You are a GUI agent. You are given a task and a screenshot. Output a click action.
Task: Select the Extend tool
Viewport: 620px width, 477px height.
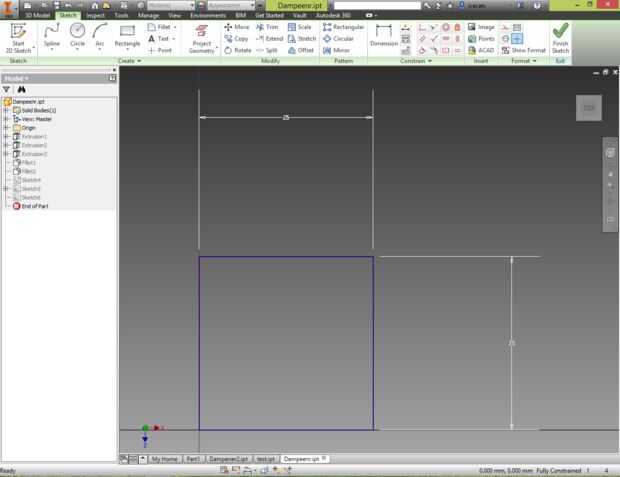(x=270, y=39)
